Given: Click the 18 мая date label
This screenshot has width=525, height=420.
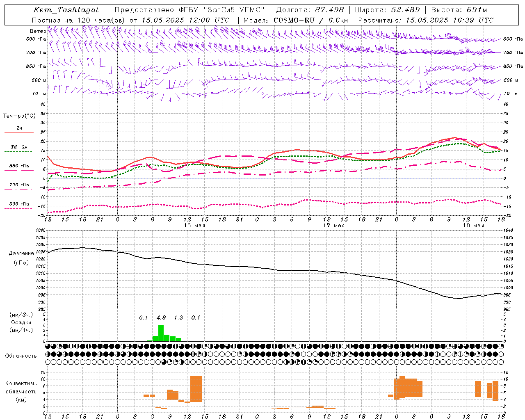Looking at the screenshot, I should [x=473, y=225].
